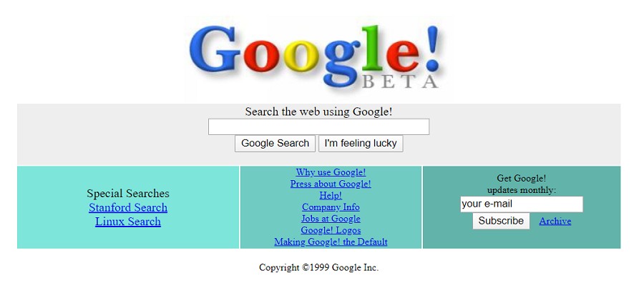
Task: Open Press about Google! link
Action: click(x=331, y=184)
